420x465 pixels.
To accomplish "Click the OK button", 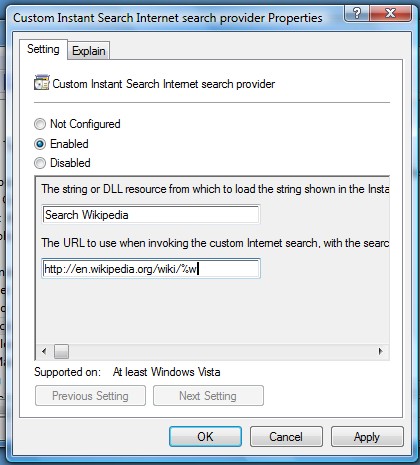I will 205,437.
